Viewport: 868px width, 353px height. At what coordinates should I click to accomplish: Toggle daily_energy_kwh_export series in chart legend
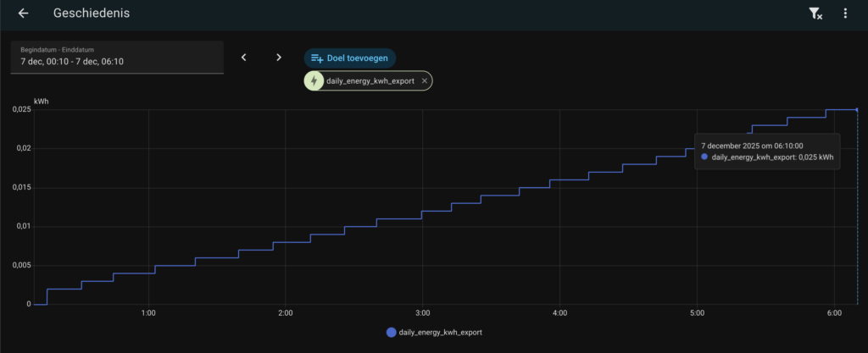coord(440,333)
